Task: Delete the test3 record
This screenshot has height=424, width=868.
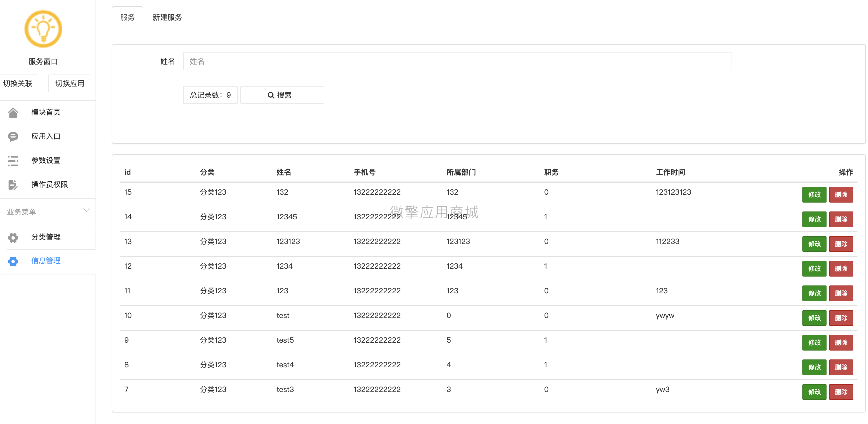Action: tap(841, 392)
